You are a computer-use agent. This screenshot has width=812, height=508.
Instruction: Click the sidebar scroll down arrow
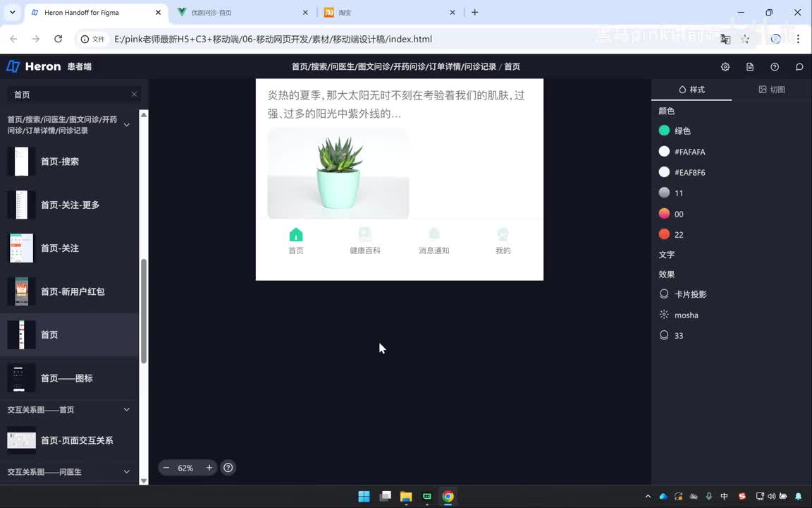tap(144, 480)
